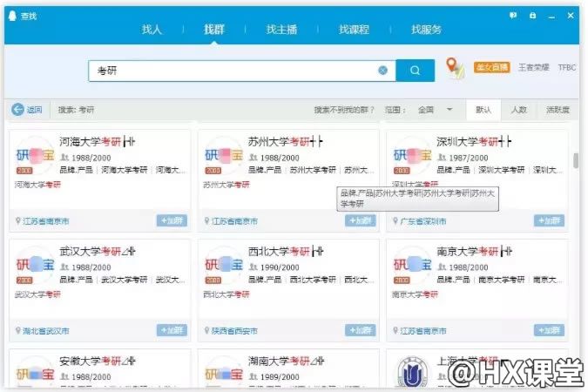This screenshot has width=588, height=392.
Task: Open the 西北大学考研 group avatar
Action: pyautogui.click(x=224, y=265)
